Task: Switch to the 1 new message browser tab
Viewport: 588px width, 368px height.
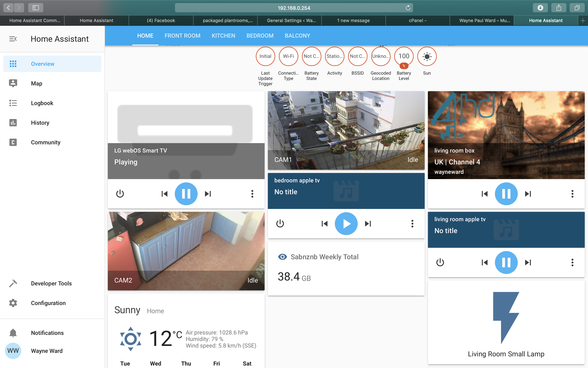Action: tap(353, 21)
